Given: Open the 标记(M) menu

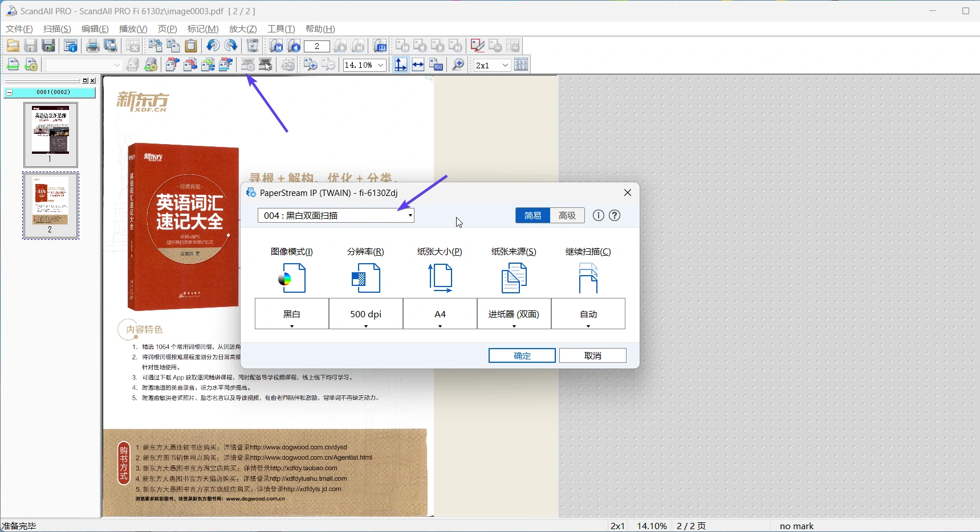Looking at the screenshot, I should (x=203, y=29).
